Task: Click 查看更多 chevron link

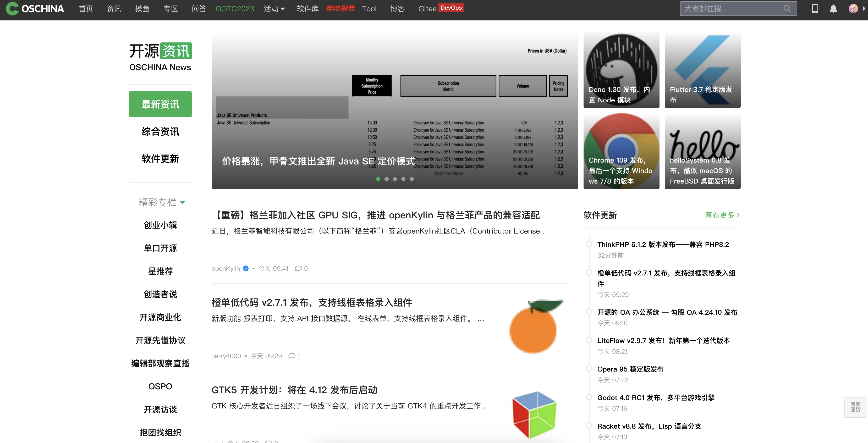Action: [722, 215]
